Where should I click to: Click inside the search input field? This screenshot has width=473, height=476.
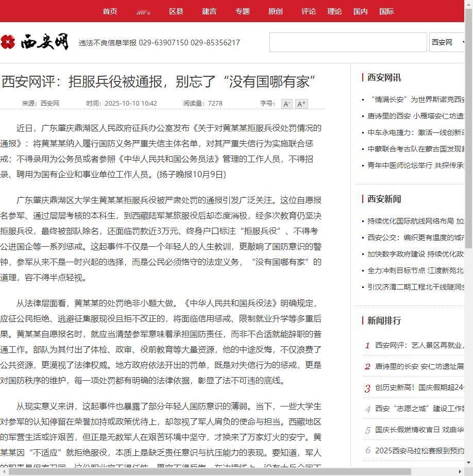point(348,42)
